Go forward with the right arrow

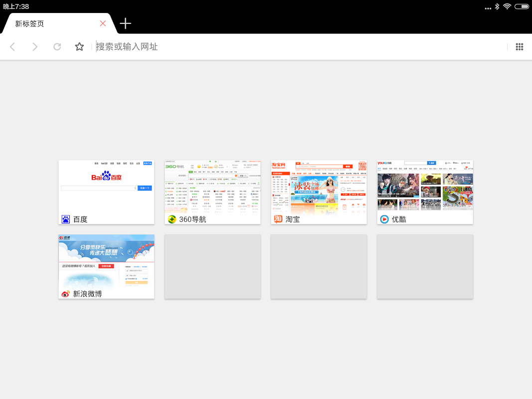[34, 46]
